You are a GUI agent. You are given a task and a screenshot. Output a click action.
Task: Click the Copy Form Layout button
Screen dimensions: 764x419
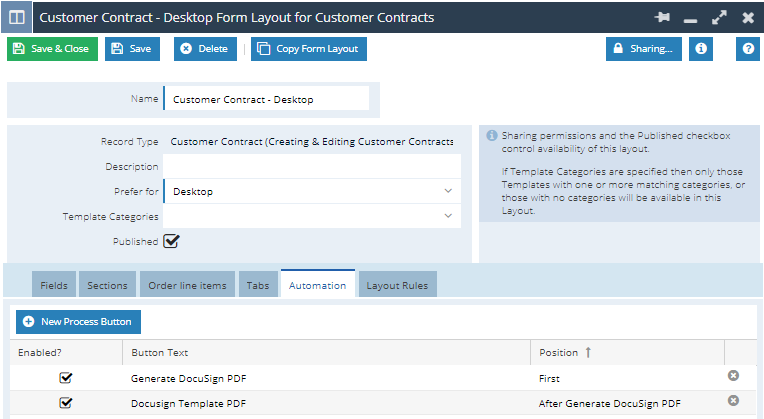(309, 48)
